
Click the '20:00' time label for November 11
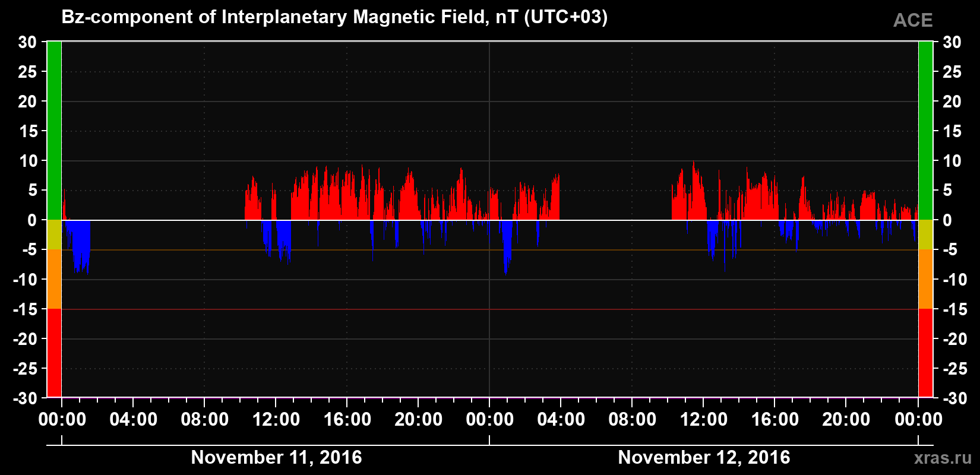pos(419,420)
